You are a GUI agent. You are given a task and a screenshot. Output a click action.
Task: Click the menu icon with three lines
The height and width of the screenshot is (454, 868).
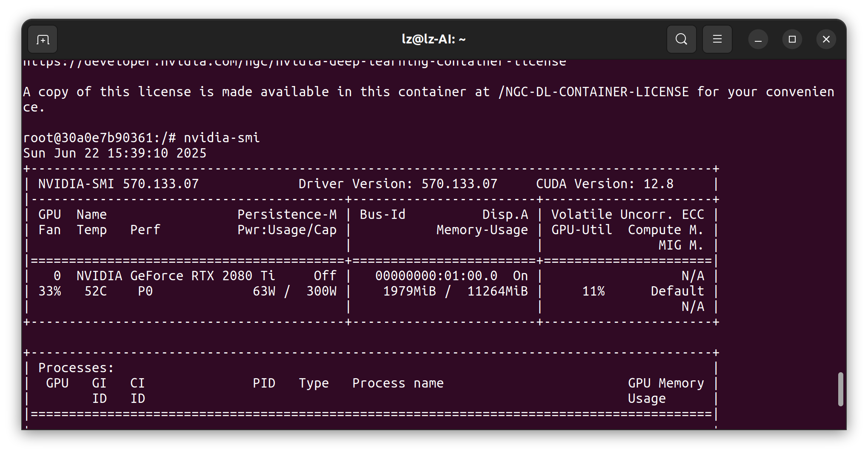(x=717, y=39)
